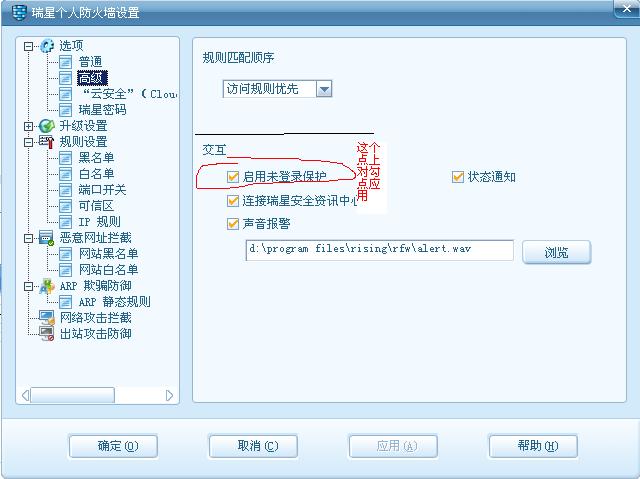
Task: Click the ARP 欺骗防御 icon
Action: click(47, 286)
